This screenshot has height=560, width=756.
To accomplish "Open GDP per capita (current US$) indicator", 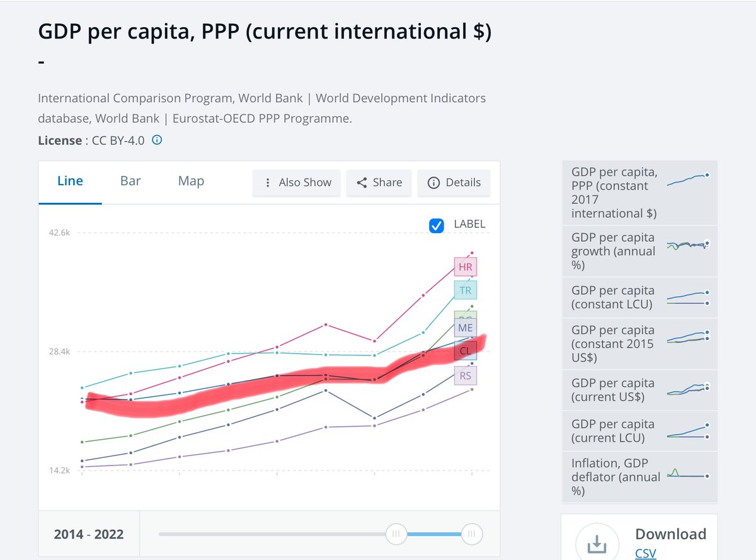I will (640, 390).
